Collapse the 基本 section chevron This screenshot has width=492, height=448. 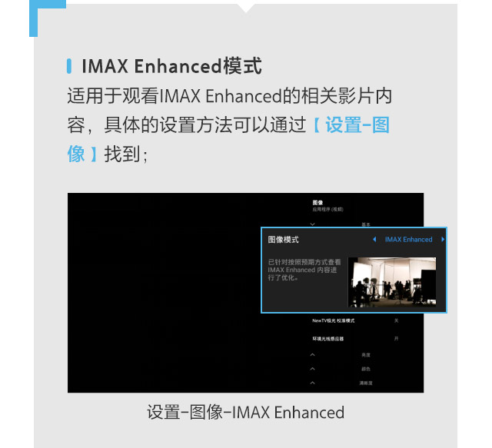313,224
